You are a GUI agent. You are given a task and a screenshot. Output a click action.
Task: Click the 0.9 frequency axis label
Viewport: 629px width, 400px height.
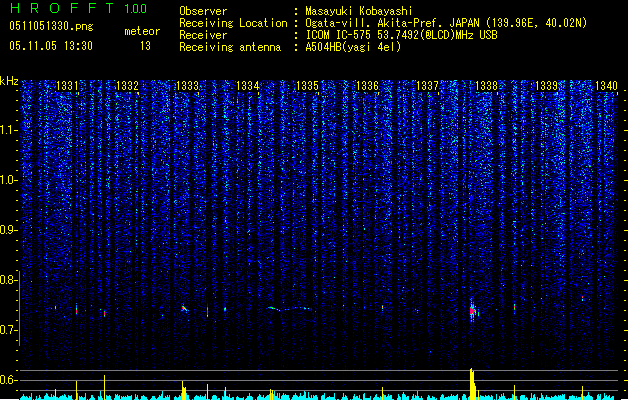(9, 230)
